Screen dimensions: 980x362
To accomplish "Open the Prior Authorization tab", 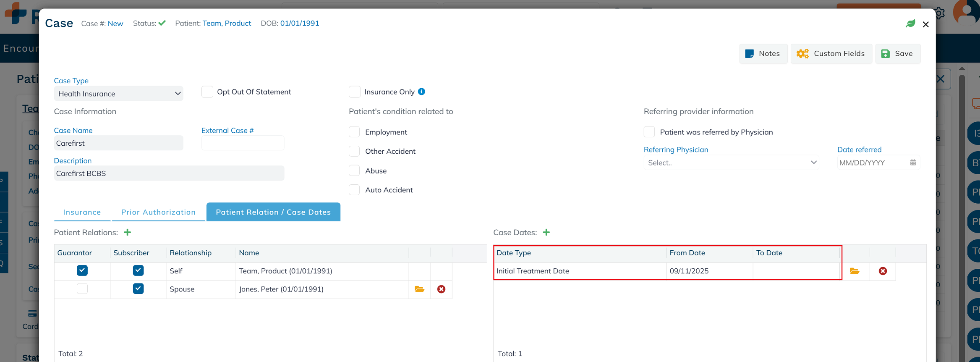I will coord(158,212).
